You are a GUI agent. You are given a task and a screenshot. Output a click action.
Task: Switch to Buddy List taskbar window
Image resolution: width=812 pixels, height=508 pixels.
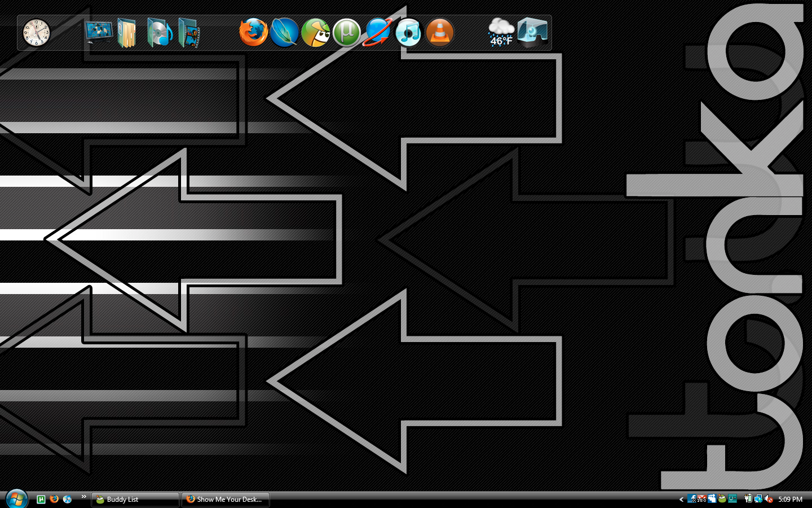coord(135,500)
